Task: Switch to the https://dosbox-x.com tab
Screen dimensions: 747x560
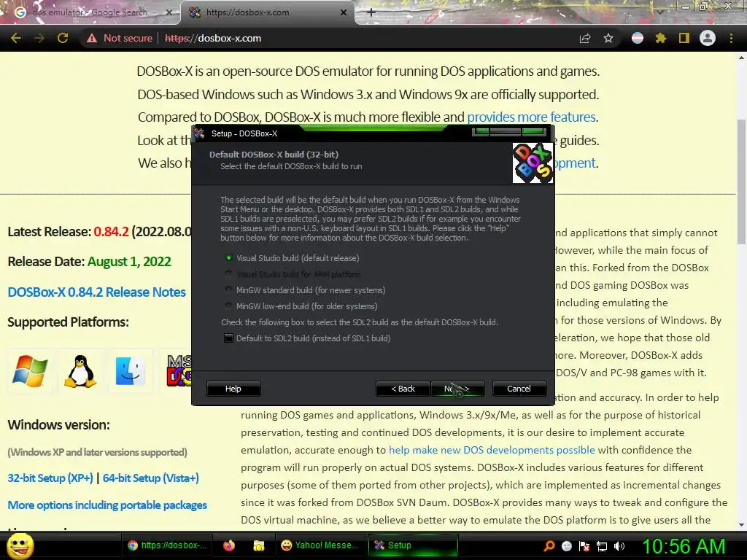Action: [x=268, y=12]
